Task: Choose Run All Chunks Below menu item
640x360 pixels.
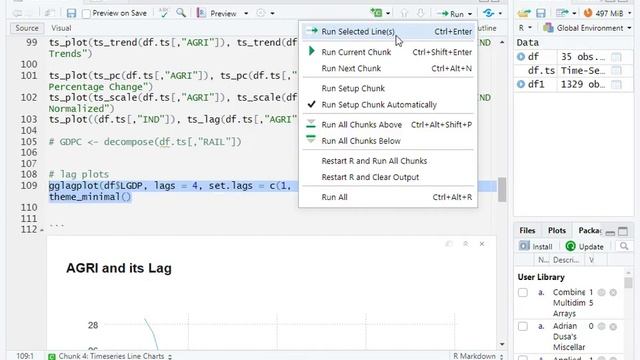Action: click(388, 141)
